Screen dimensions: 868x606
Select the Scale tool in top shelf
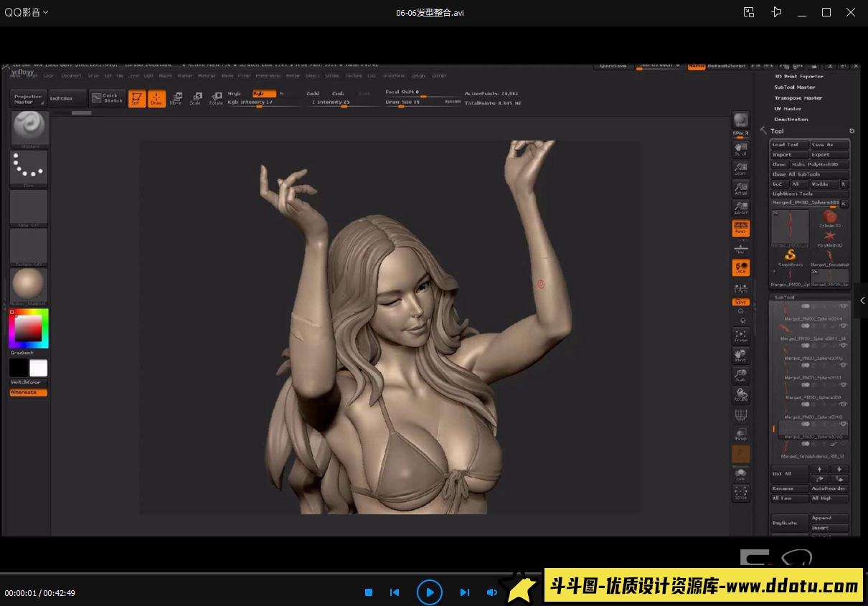195,98
